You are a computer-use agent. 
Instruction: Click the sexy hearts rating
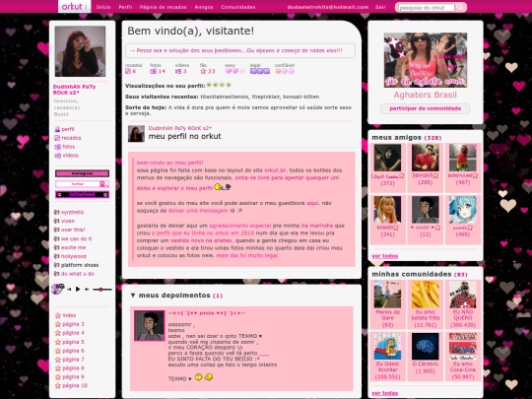tap(234, 71)
